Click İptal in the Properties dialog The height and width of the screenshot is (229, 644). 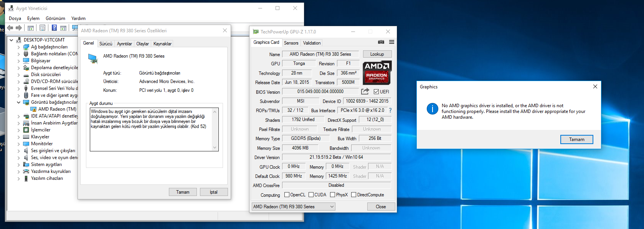(x=214, y=192)
